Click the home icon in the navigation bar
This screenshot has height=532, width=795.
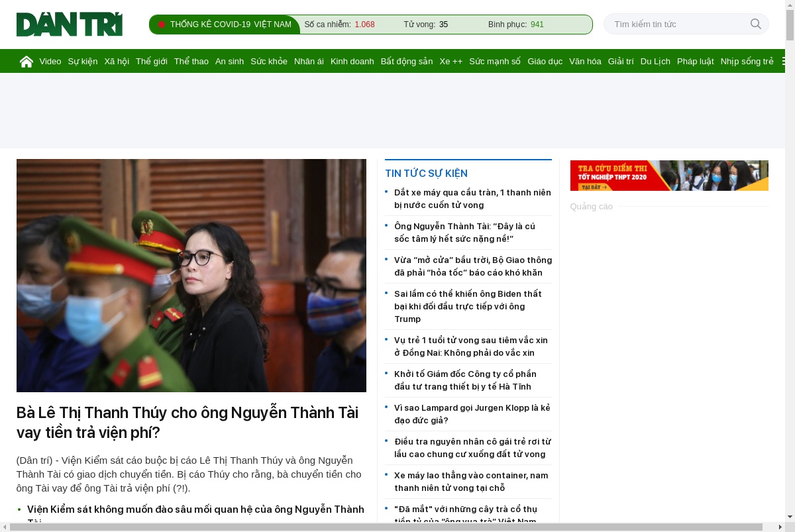(x=26, y=62)
